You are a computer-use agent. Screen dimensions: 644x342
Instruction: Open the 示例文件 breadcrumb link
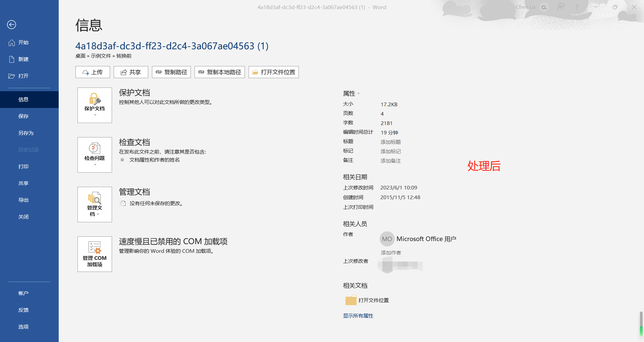coord(100,56)
